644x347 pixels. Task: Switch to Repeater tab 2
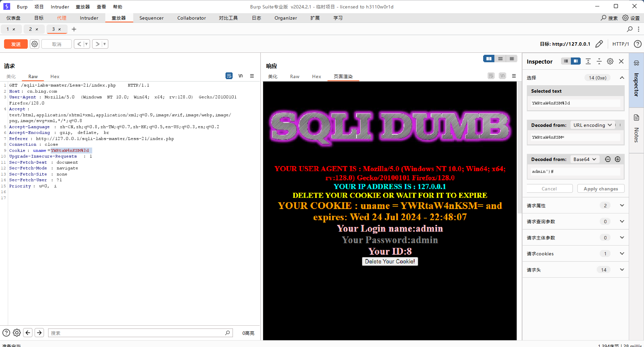(x=30, y=29)
